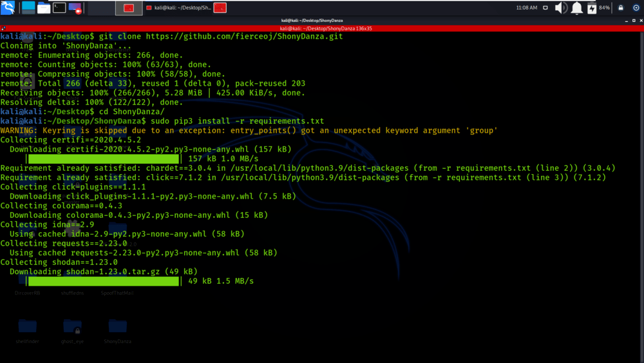Click the '49 kB 1.5 MB/s' speed text

coord(221,281)
